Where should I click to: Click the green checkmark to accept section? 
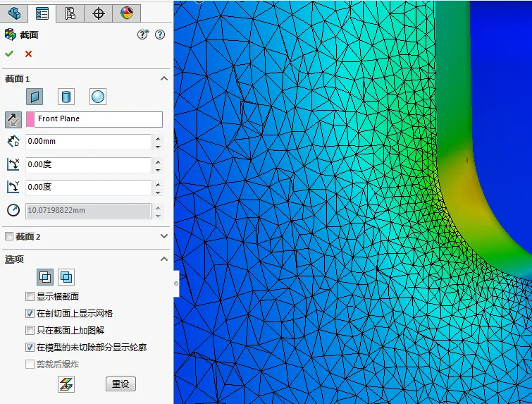point(9,54)
